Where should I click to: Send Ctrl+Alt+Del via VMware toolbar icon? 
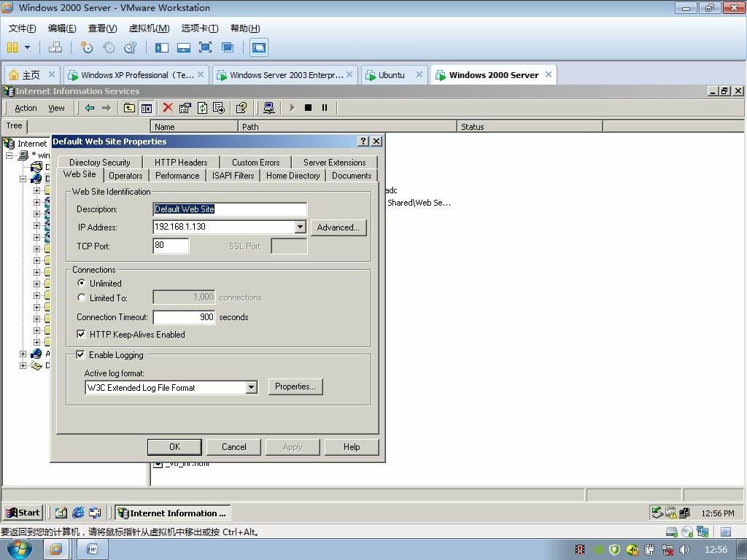(x=55, y=47)
